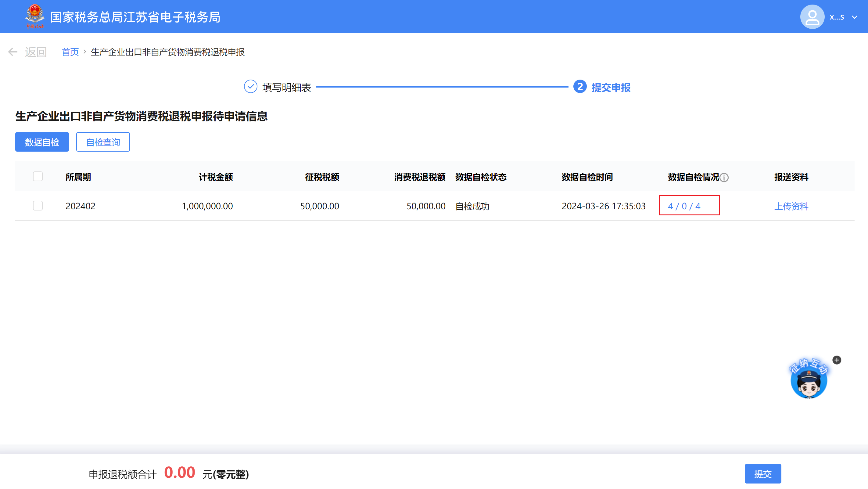Click the 上传资料 link
This screenshot has width=868, height=489.
click(x=791, y=206)
